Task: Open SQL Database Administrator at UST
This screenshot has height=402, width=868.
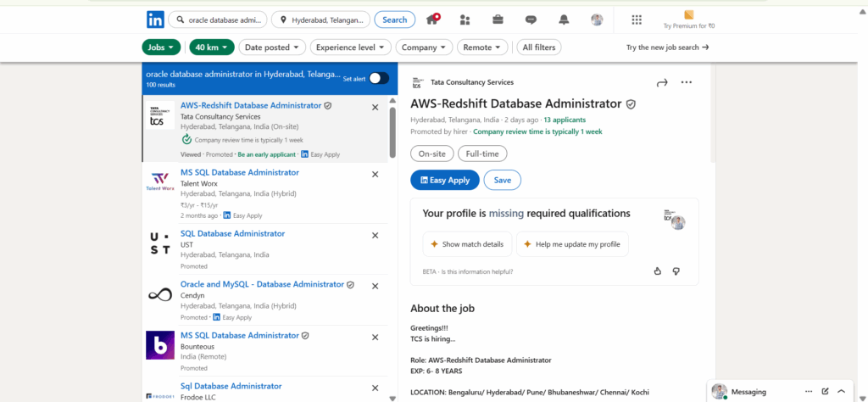Action: click(x=232, y=234)
